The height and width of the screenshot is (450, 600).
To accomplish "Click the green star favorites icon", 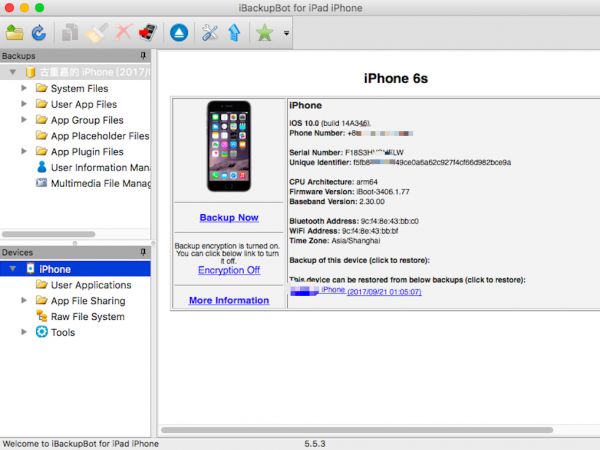I will click(x=264, y=33).
